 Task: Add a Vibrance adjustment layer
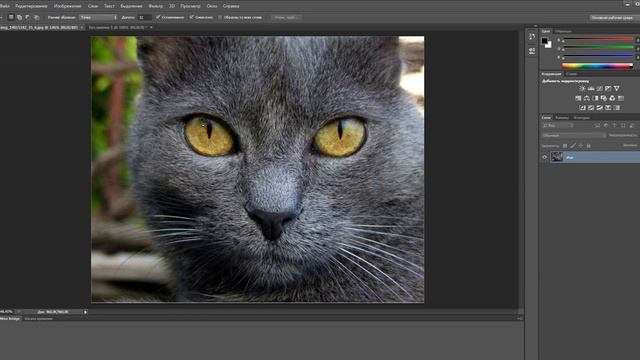[x=617, y=89]
